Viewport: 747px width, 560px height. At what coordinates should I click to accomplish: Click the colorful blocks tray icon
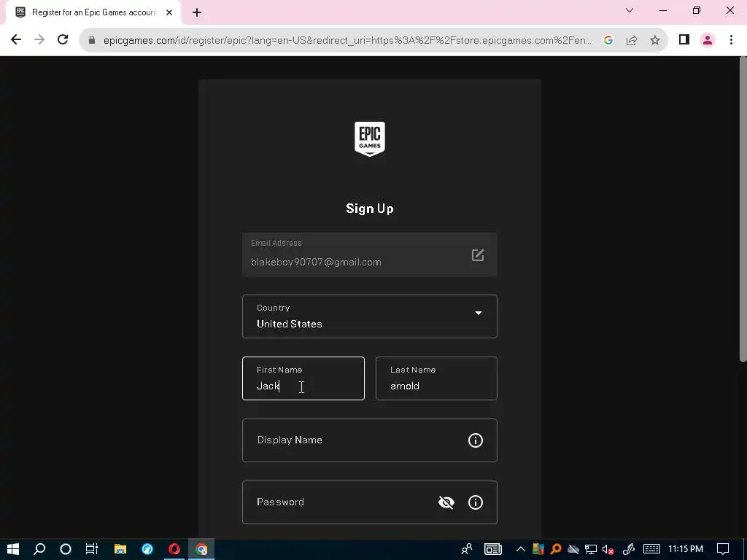point(538,549)
